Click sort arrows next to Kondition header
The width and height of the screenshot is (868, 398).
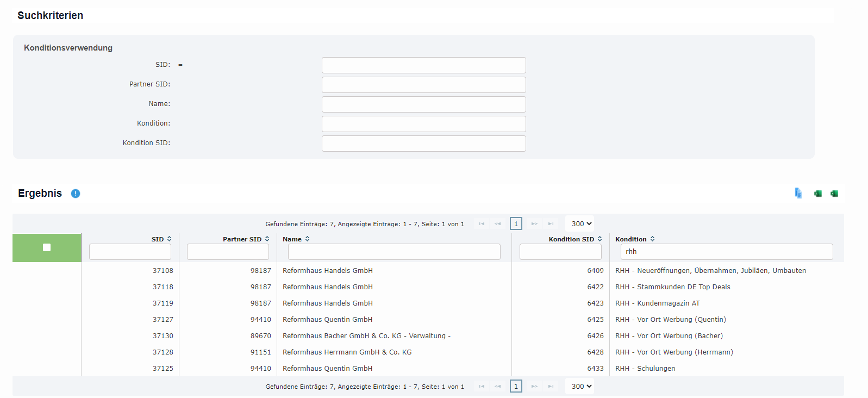653,239
